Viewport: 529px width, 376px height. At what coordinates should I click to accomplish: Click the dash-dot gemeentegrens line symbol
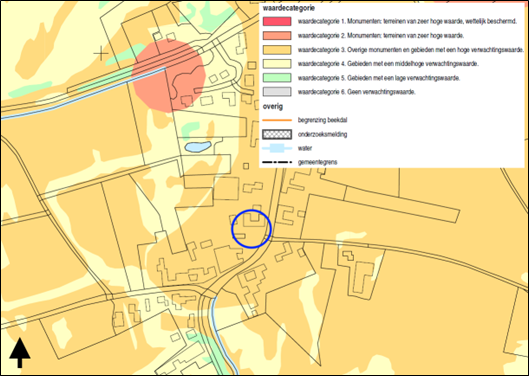pos(277,162)
